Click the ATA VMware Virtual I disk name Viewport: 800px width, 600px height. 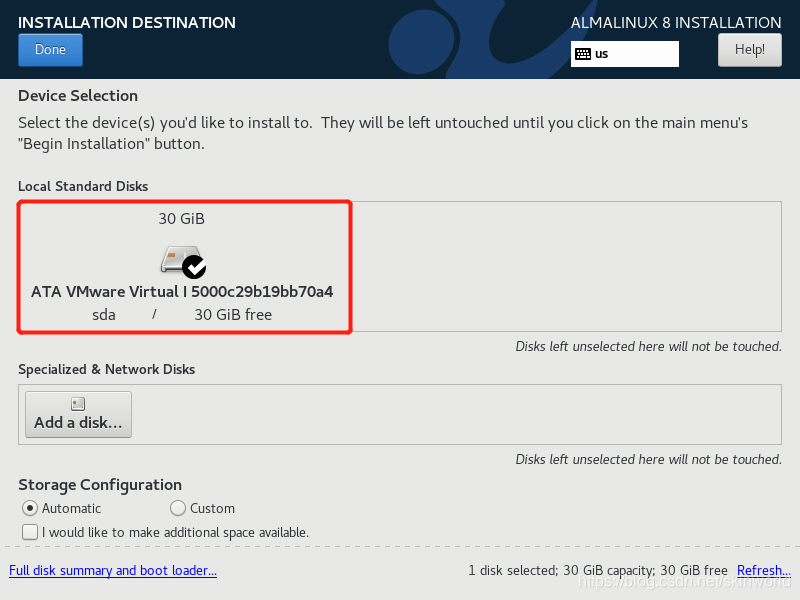[x=182, y=291]
